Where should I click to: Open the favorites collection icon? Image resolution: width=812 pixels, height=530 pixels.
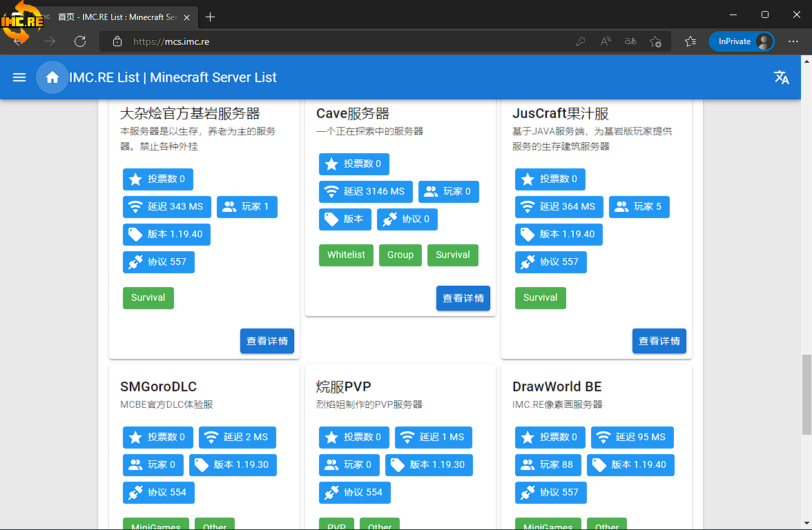click(690, 41)
